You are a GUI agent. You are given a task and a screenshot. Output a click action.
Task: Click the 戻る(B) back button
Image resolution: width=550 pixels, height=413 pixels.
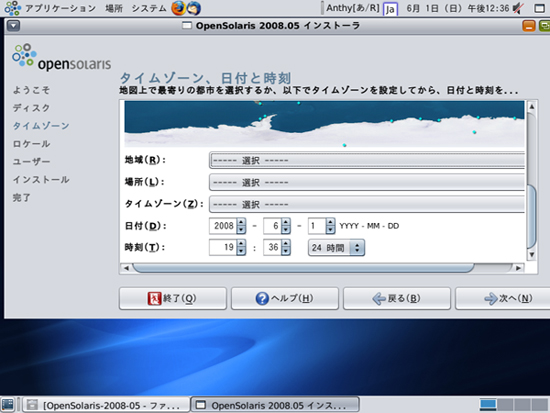click(396, 299)
